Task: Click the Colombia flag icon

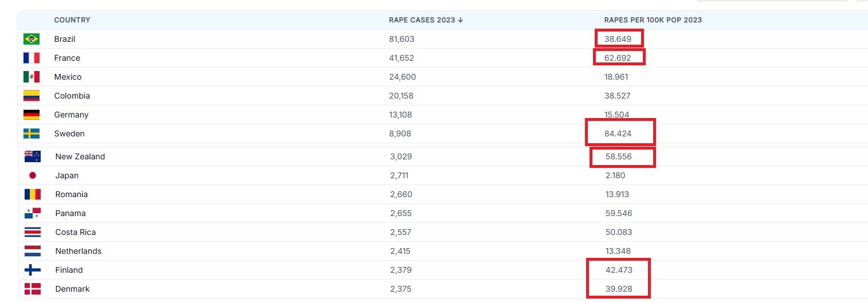Action: [32, 96]
